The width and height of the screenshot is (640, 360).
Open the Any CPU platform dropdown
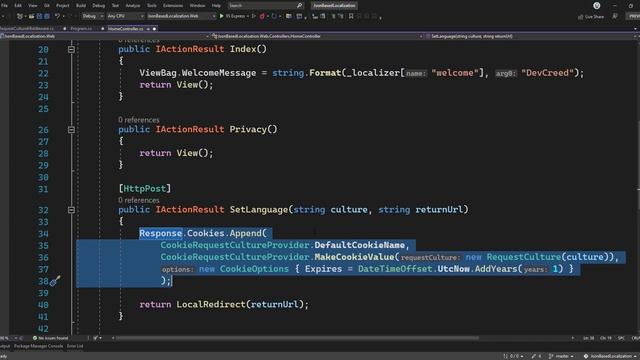[x=125, y=16]
